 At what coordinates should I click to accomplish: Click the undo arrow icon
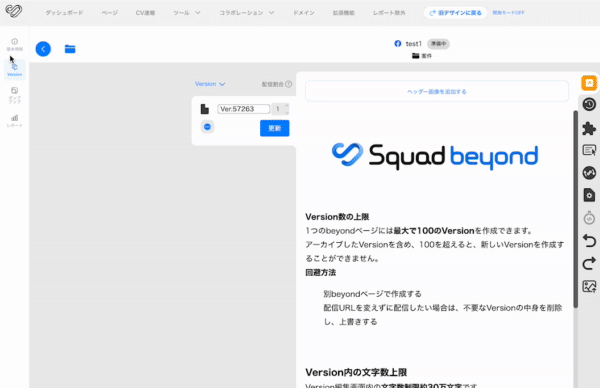click(x=589, y=241)
